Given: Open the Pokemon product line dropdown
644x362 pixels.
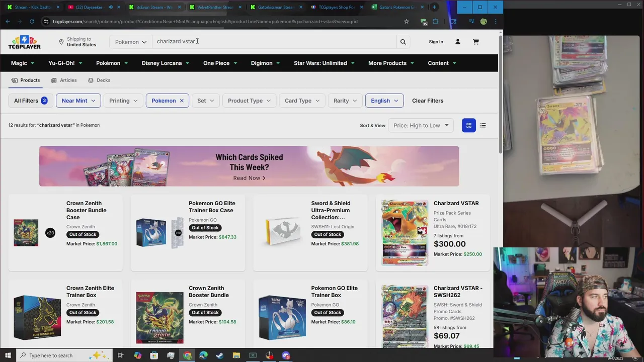Looking at the screenshot, I should point(131,42).
